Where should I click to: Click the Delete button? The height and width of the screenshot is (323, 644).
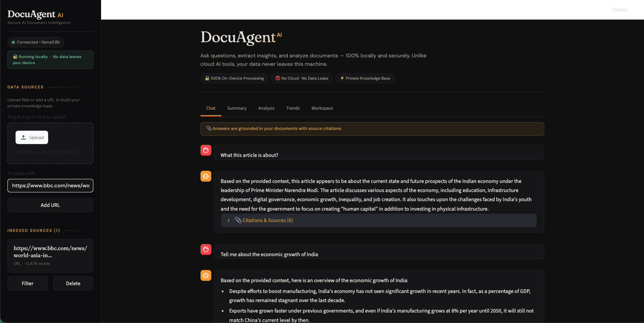coord(73,284)
